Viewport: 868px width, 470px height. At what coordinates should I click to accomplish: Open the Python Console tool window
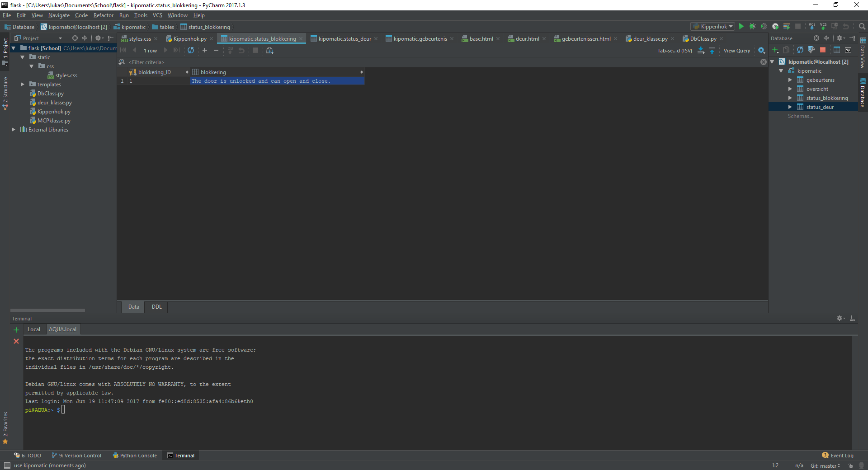(x=135, y=456)
